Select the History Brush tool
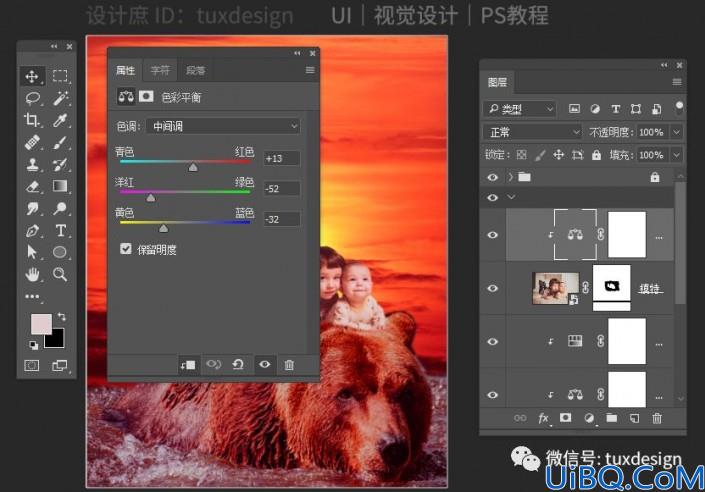 pos(60,165)
